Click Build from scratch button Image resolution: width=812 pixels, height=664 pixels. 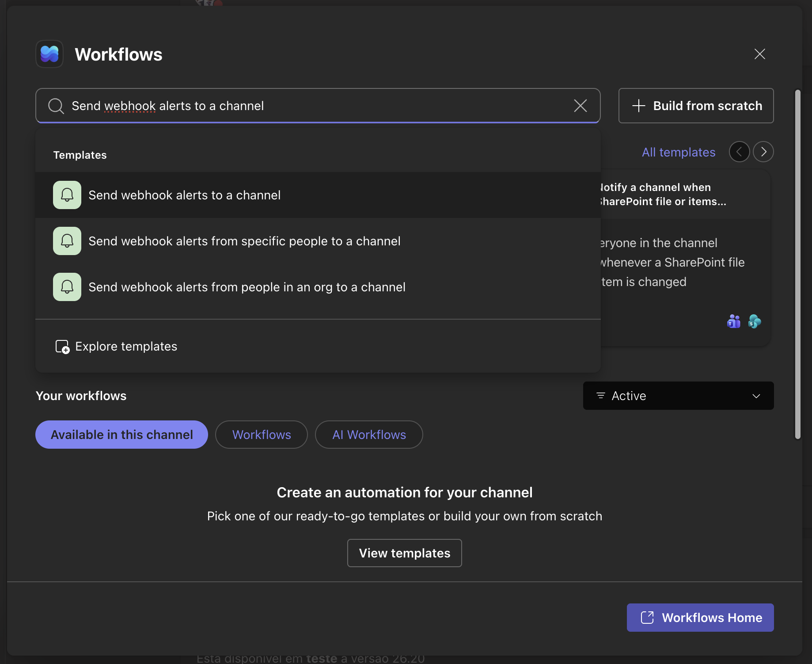tap(696, 106)
